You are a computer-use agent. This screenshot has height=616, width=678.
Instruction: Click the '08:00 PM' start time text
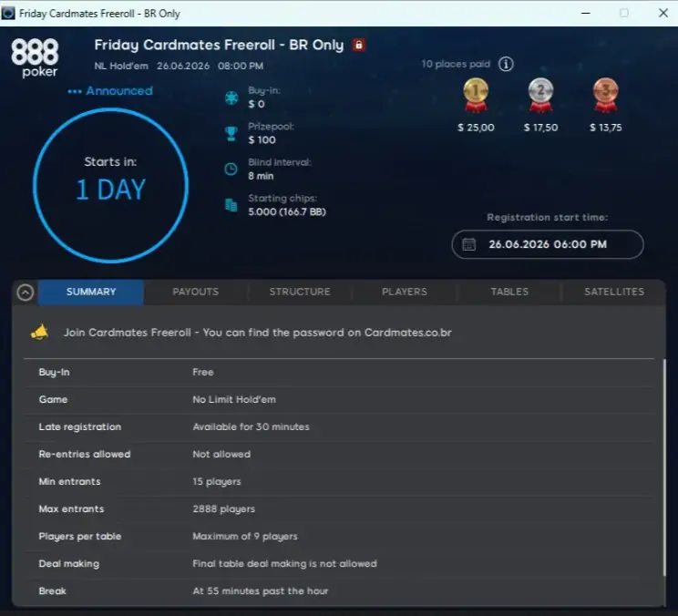(x=241, y=67)
